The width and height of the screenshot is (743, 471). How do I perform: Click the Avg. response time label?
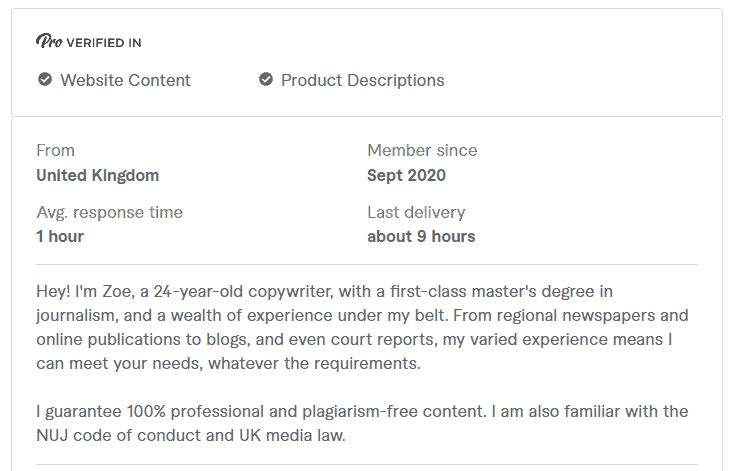pos(109,213)
